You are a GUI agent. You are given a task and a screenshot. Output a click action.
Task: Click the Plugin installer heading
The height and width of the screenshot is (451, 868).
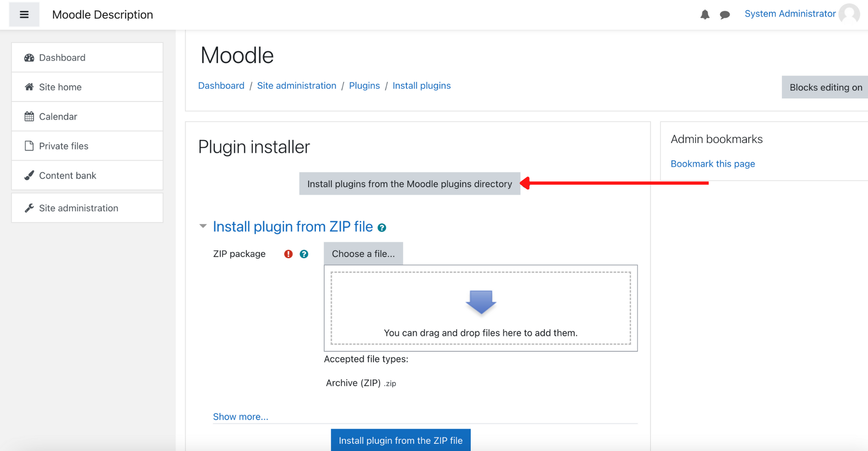tap(254, 147)
